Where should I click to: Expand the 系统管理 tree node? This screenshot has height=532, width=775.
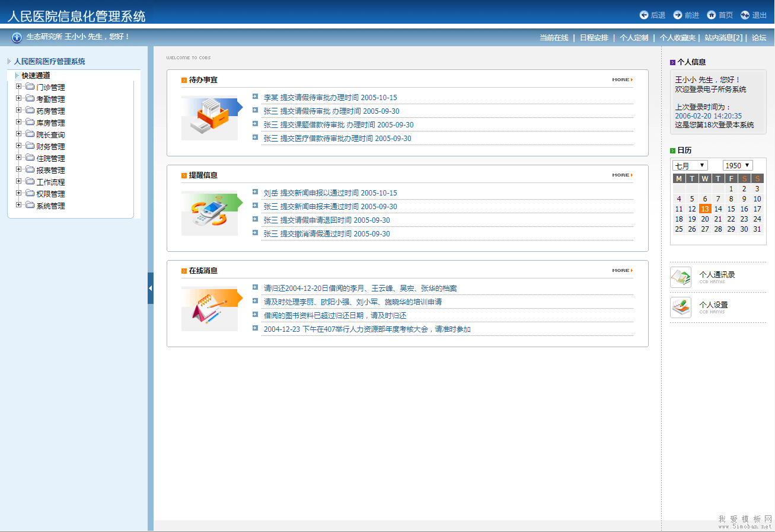[19, 205]
